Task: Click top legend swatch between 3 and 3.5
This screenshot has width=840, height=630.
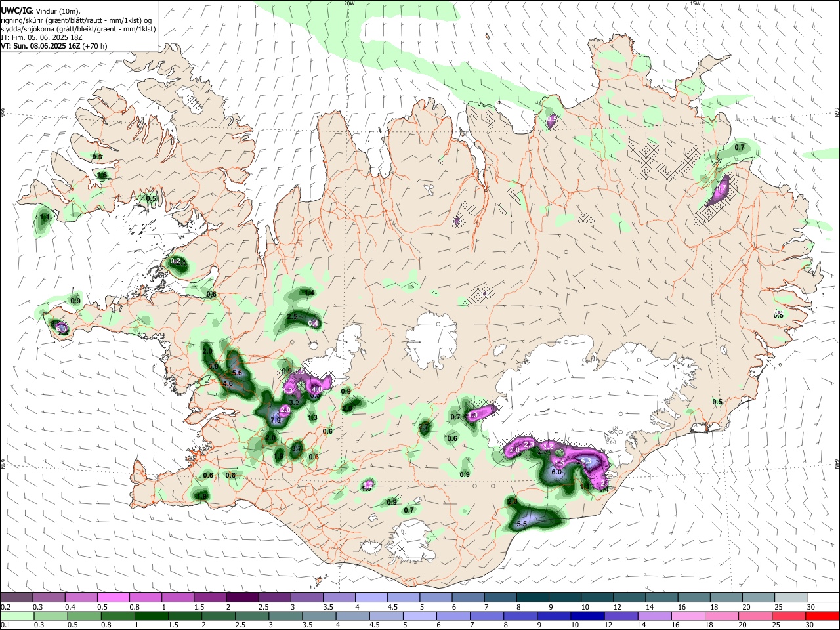Action: [x=306, y=597]
